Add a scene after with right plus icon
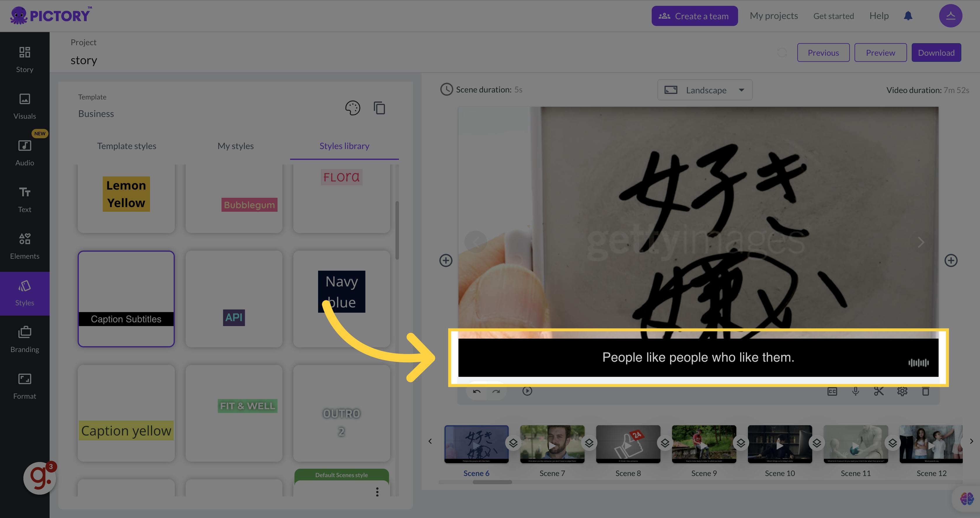Screen dimensions: 980x518 (x=951, y=260)
